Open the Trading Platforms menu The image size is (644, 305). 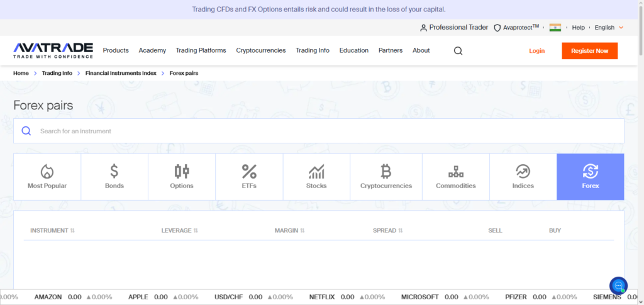pyautogui.click(x=201, y=51)
